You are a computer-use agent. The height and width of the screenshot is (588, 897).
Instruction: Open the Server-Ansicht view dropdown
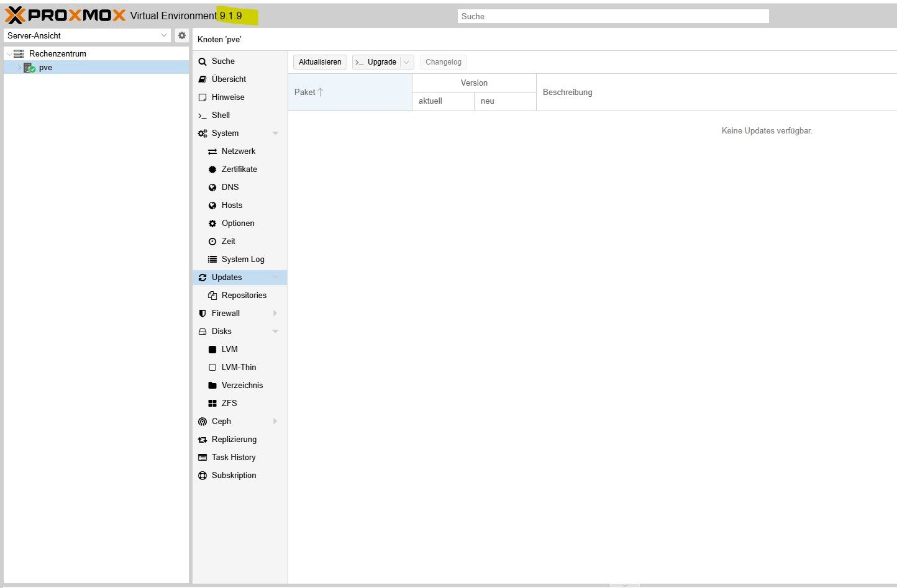(x=164, y=35)
